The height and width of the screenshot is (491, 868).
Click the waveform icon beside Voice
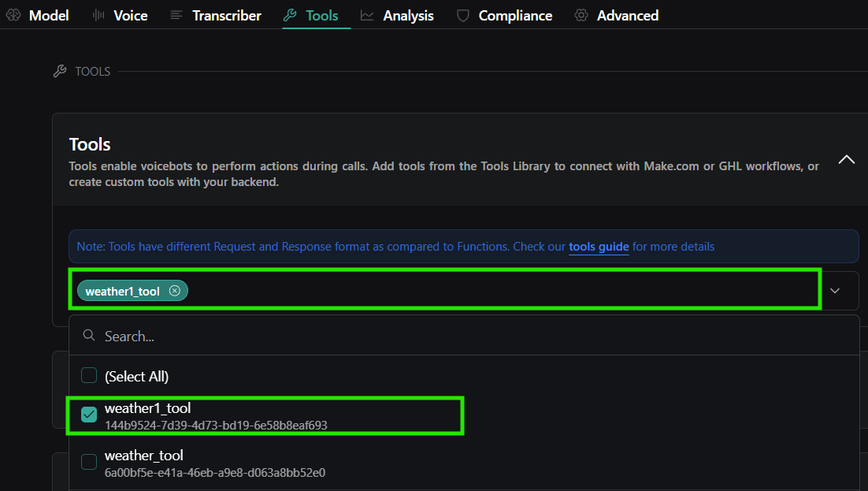pyautogui.click(x=98, y=16)
